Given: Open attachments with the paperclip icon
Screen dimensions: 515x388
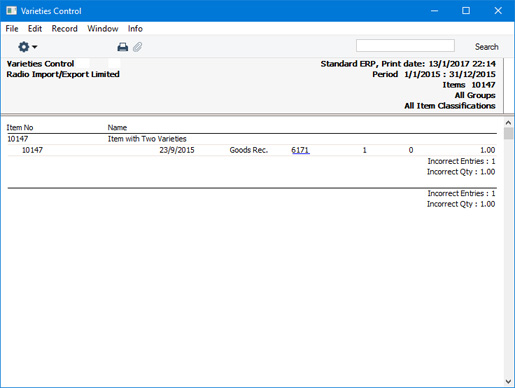Looking at the screenshot, I should coord(137,47).
